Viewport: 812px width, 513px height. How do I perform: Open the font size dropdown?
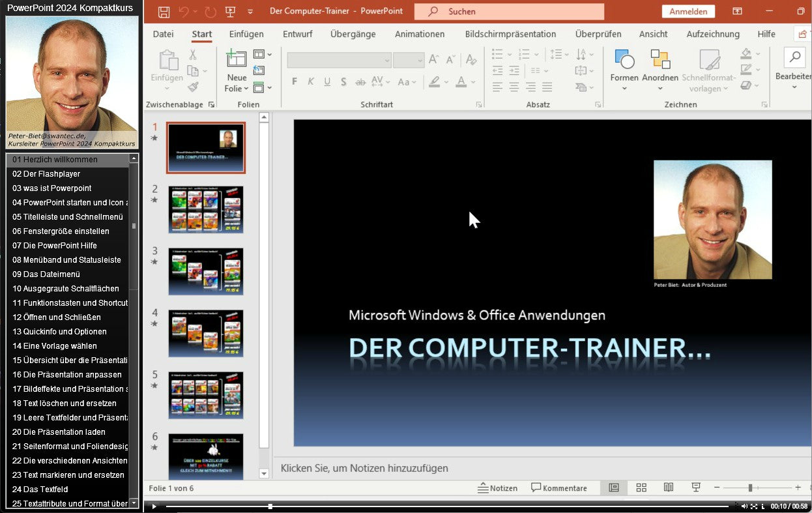pyautogui.click(x=420, y=61)
